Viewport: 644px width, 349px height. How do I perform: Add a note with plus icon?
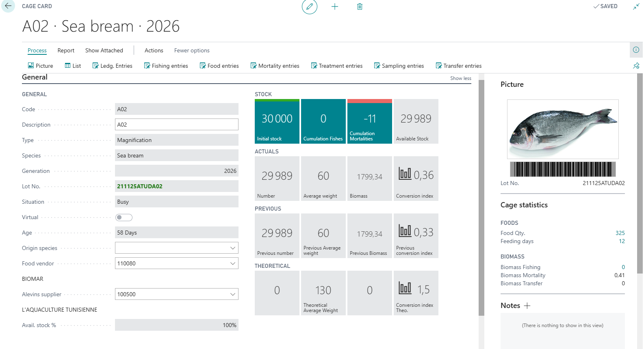[x=527, y=306]
